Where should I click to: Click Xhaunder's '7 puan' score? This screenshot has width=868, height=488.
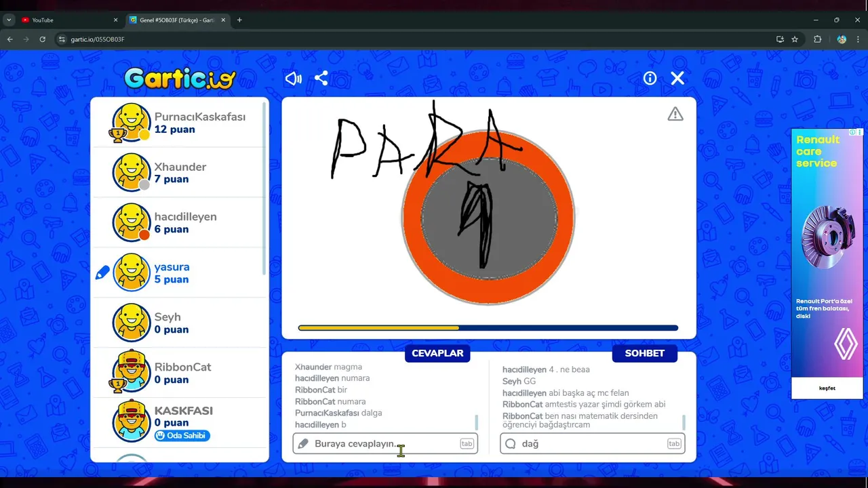[171, 180]
